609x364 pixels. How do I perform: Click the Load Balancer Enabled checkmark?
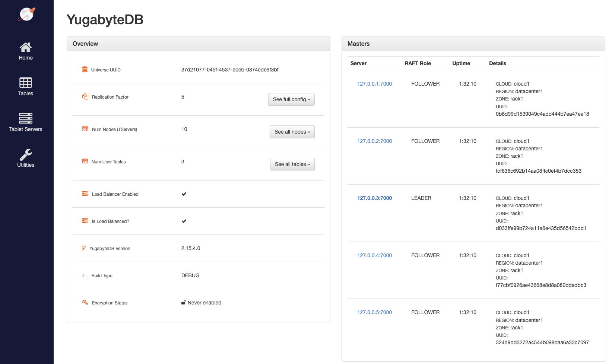184,194
